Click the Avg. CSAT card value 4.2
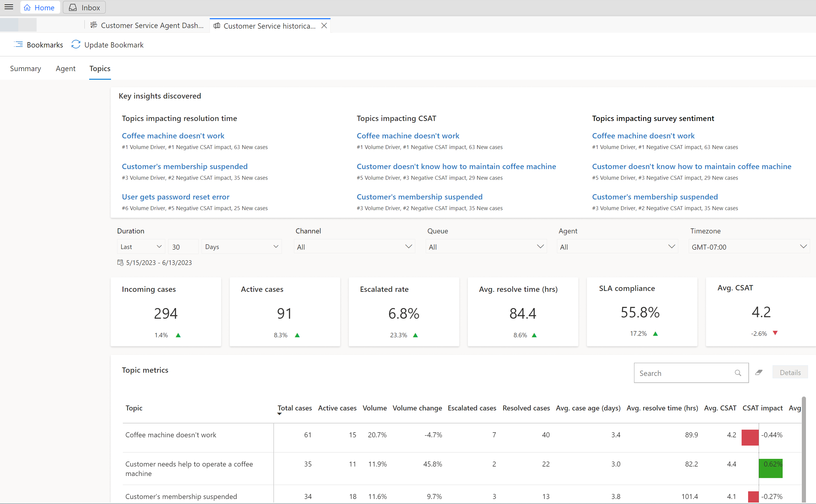816x504 pixels. tap(761, 312)
